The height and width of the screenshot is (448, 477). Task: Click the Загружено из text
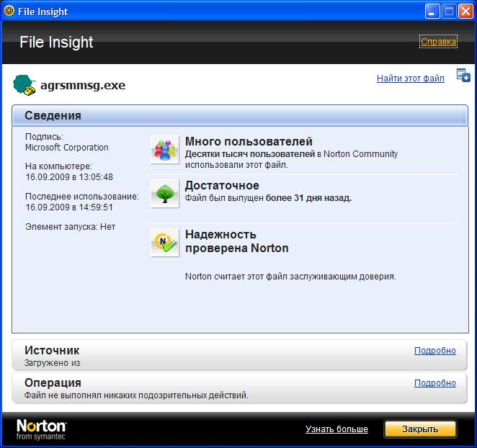[52, 363]
